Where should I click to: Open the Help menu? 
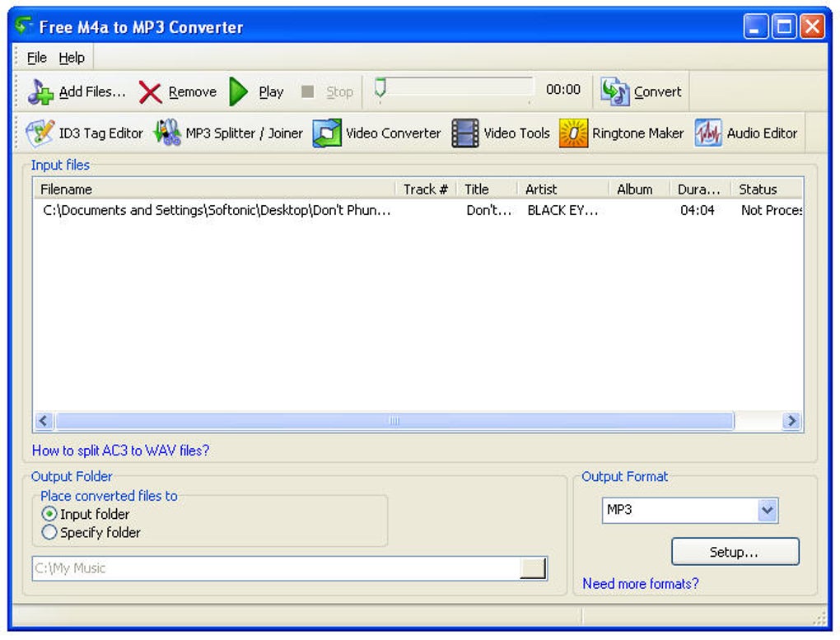pyautogui.click(x=72, y=57)
